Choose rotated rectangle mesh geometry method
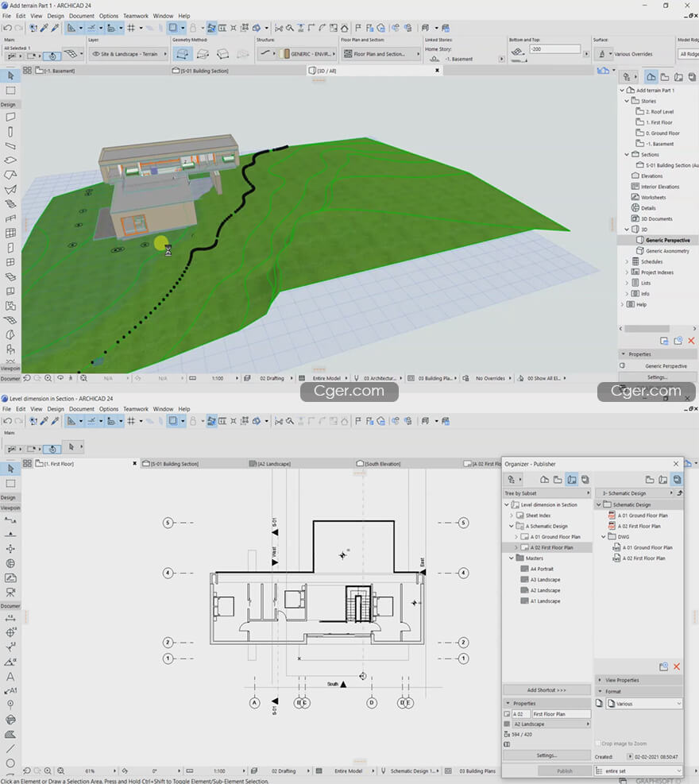 [x=222, y=53]
